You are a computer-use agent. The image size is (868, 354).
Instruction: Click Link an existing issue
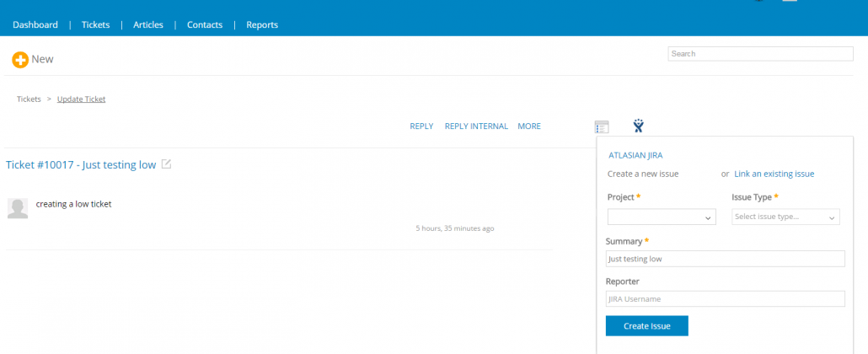tap(774, 174)
